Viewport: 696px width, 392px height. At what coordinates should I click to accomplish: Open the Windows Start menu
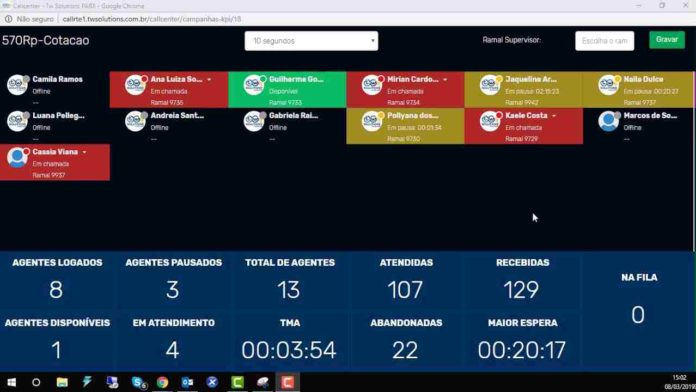point(12,382)
